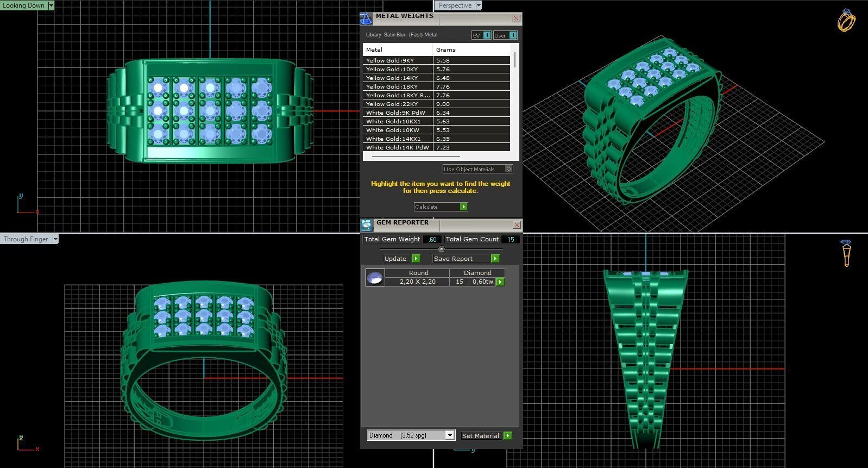The width and height of the screenshot is (868, 468).
Task: Click the Total Gem Count value field
Action: point(511,239)
